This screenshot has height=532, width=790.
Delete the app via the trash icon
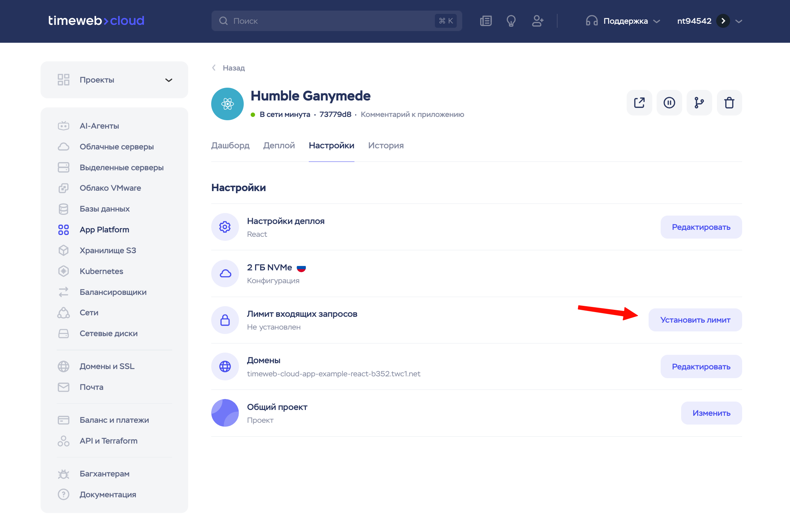pyautogui.click(x=729, y=103)
